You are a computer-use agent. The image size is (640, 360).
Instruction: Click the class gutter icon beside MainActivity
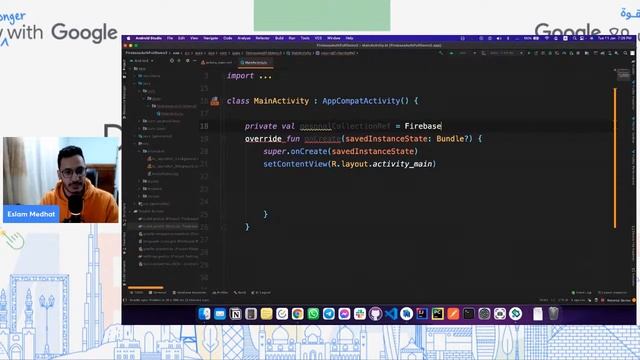(215, 101)
